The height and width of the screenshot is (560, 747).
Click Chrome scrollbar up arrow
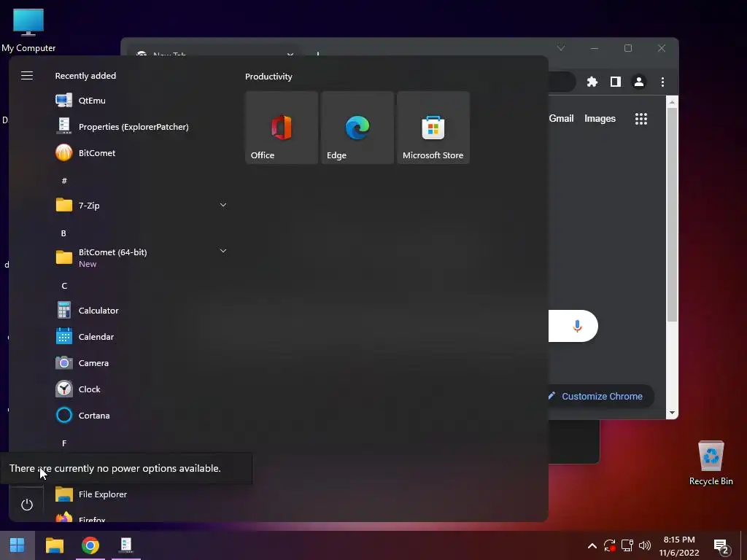click(672, 102)
